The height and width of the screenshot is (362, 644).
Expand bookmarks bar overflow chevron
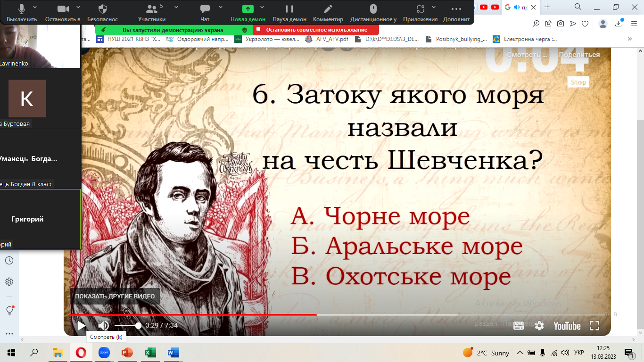[630, 40]
